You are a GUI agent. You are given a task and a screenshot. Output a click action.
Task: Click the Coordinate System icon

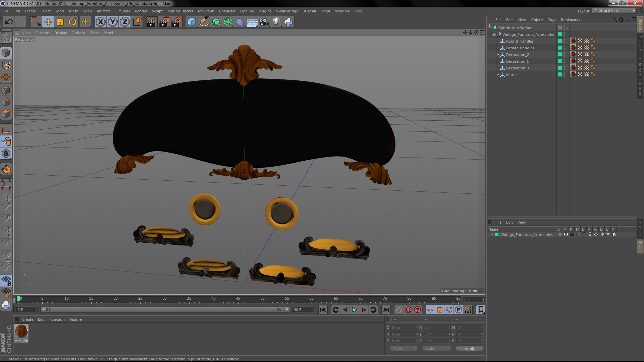point(137,22)
